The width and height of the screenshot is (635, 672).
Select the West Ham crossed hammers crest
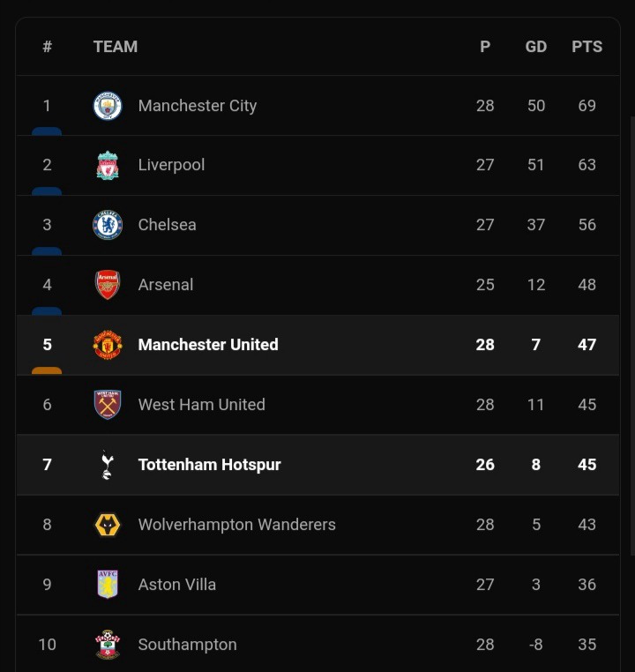pyautogui.click(x=108, y=405)
